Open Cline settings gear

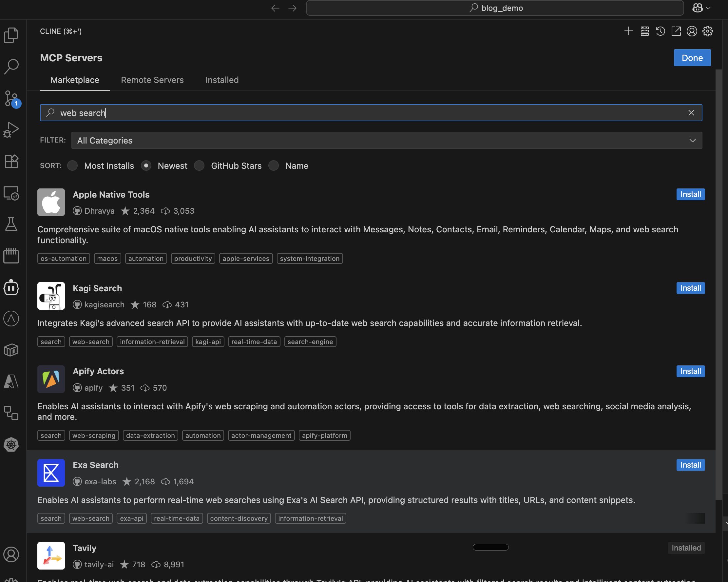point(708,31)
